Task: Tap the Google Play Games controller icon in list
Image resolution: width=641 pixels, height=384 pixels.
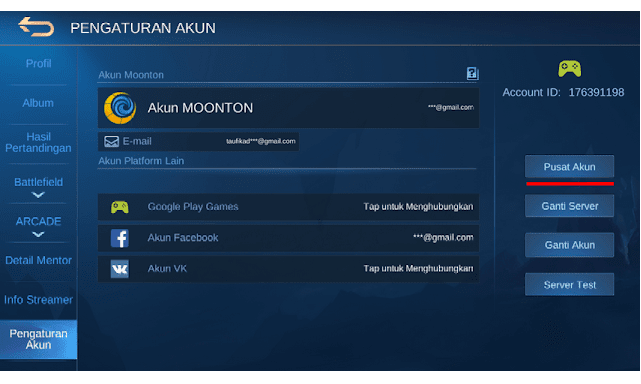Action: click(120, 207)
